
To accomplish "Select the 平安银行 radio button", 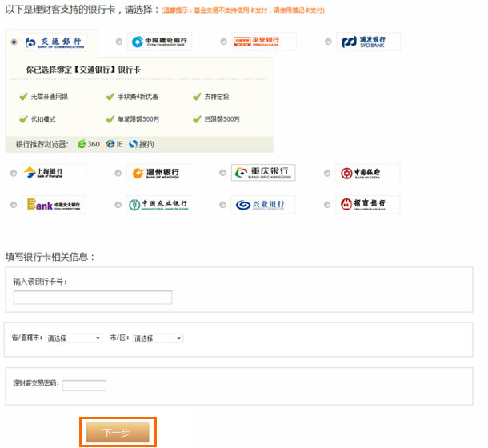I will (223, 42).
